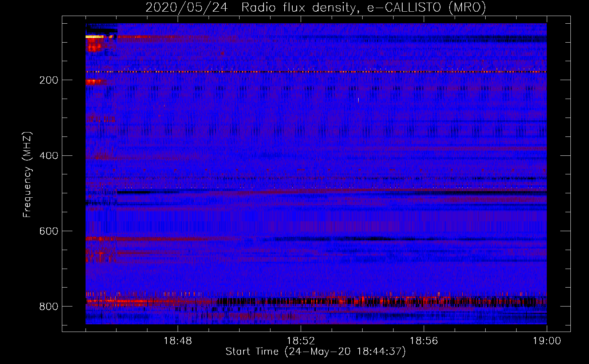The height and width of the screenshot is (364, 589).
Task: Click the "Start Time (24-May-20 18:44:37)" label
Action: coord(315,352)
